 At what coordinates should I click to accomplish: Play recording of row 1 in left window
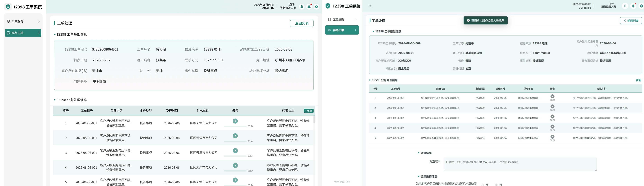click(235, 121)
